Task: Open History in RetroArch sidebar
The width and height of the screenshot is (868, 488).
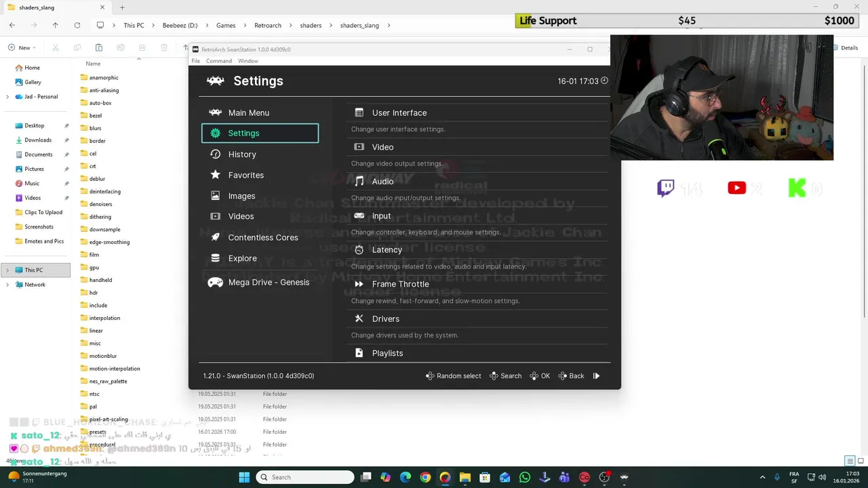Action: [260, 155]
